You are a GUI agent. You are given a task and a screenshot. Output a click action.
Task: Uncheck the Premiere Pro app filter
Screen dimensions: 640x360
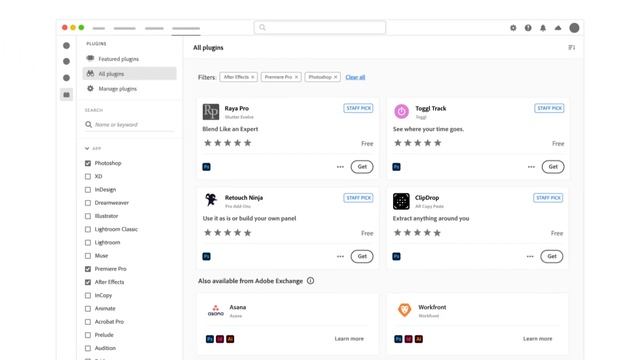point(88,269)
